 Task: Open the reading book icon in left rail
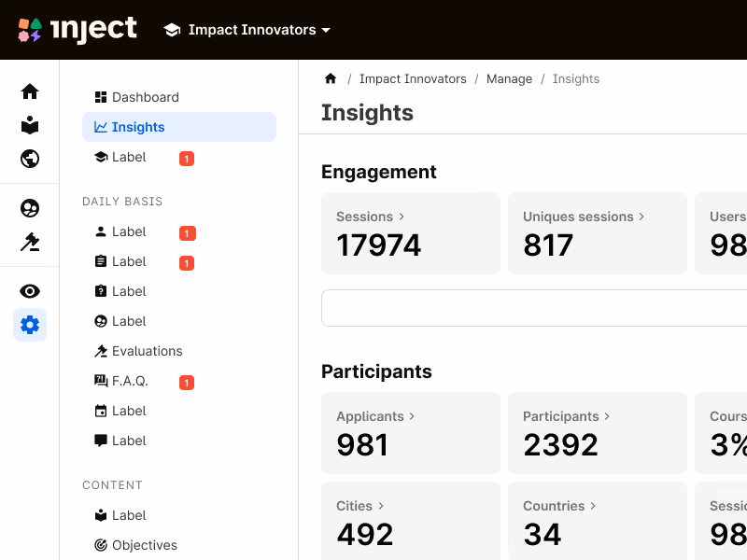tap(30, 125)
